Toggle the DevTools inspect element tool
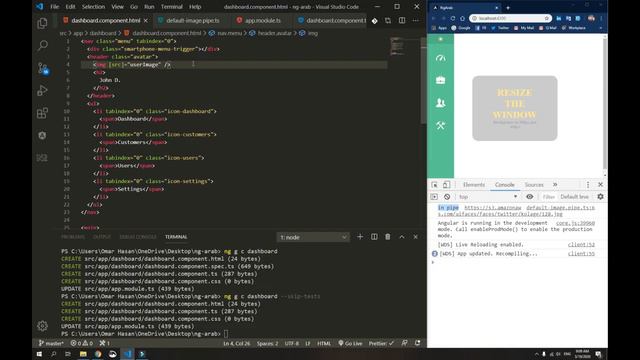Screen dimensions: 640x360 (x=434, y=185)
